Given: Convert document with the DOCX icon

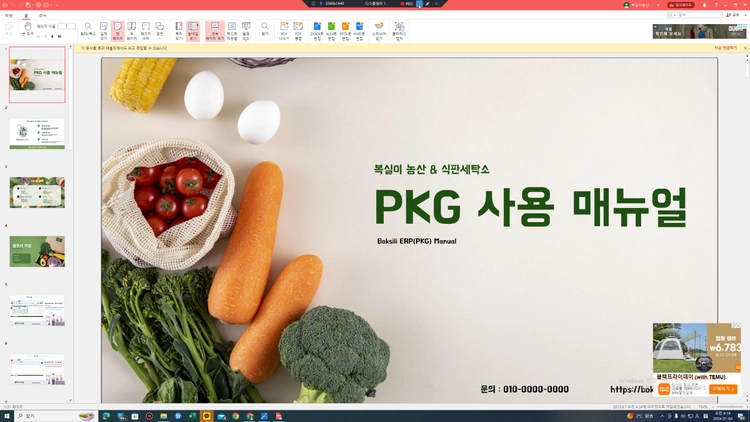Looking at the screenshot, I should click(x=317, y=31).
